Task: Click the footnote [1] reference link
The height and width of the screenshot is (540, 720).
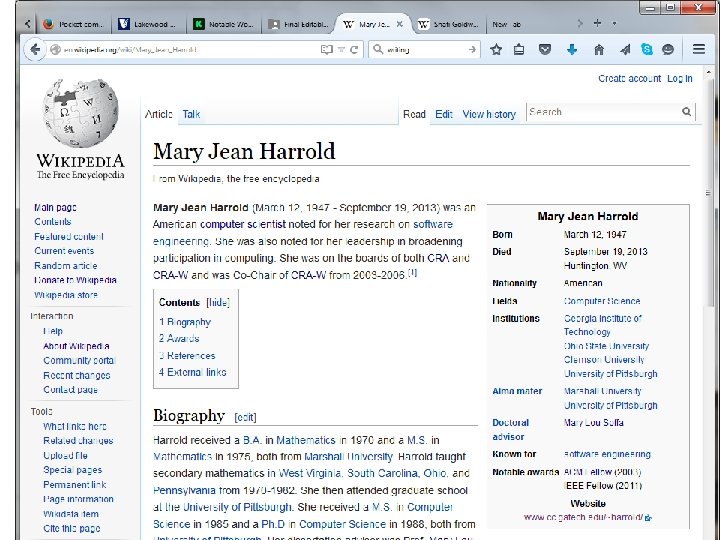Action: point(412,273)
